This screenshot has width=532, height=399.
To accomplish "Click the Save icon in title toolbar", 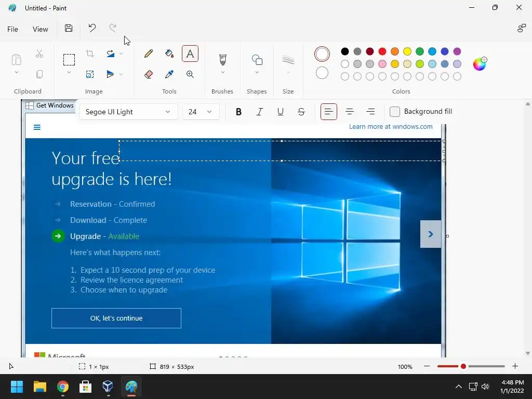I will (x=69, y=28).
